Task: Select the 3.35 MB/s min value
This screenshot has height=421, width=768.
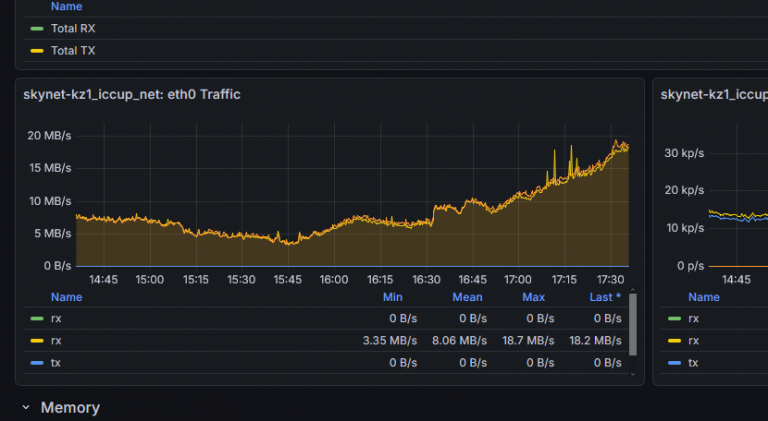Action: [390, 341]
